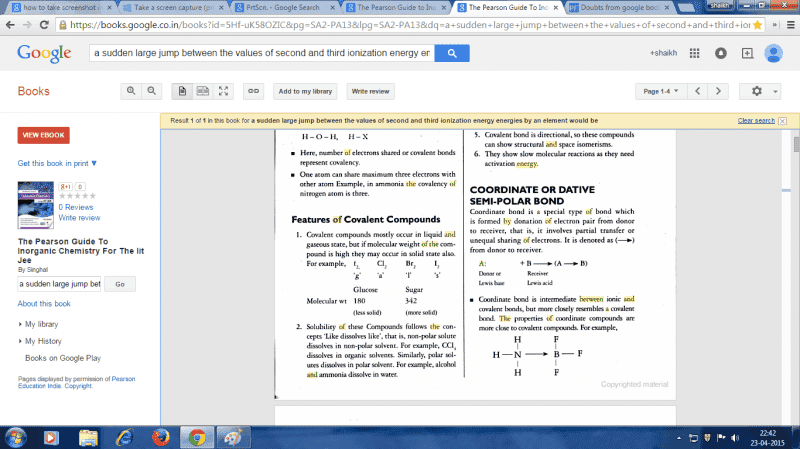The height and width of the screenshot is (449, 800).
Task: Reload the current page
Action: tap(44, 24)
